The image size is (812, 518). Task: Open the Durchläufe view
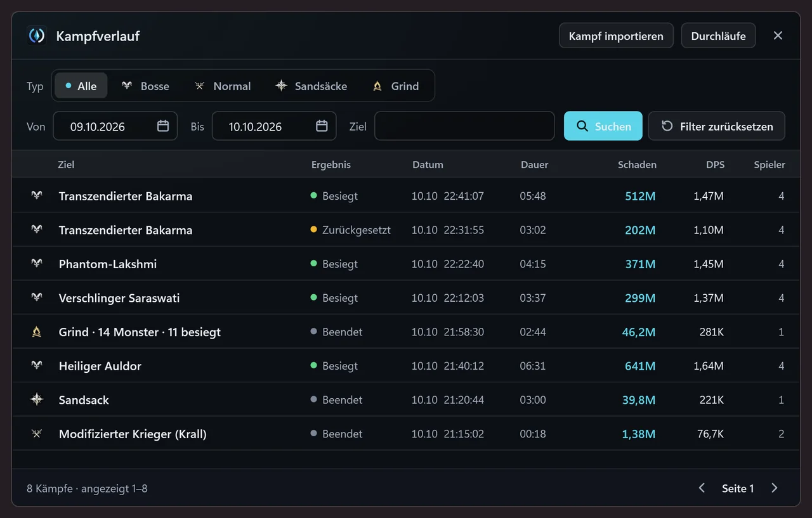[x=718, y=36]
